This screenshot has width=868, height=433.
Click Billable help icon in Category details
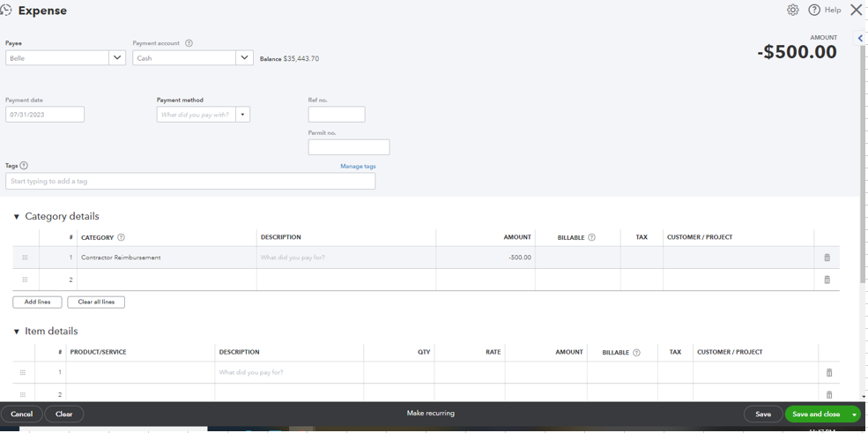[x=591, y=237]
